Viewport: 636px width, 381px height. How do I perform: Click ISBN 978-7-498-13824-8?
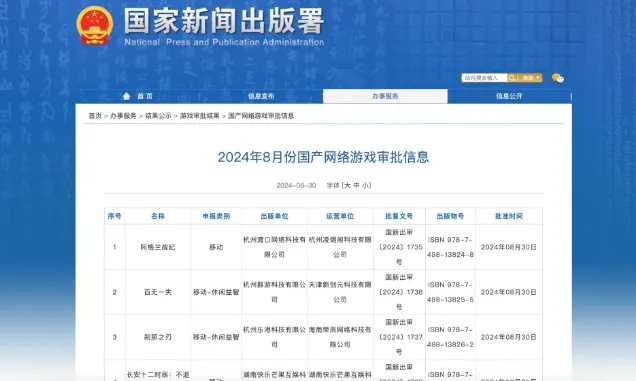[450, 247]
